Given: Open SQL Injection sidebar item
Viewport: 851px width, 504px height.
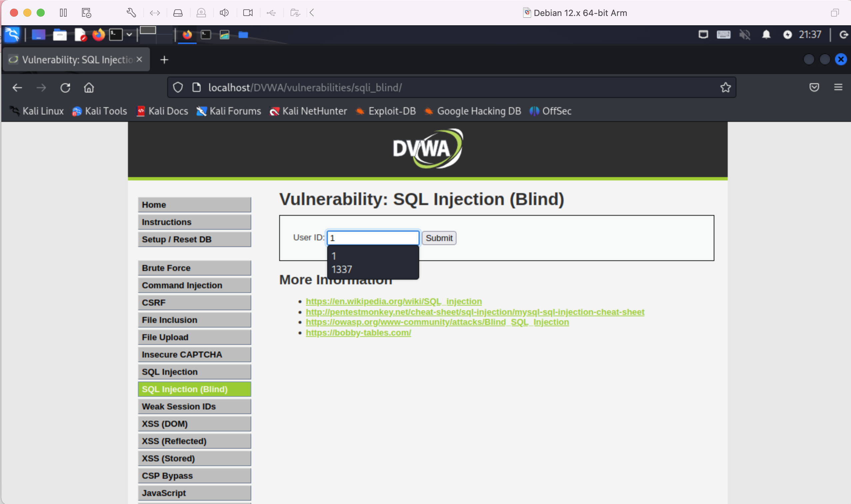Looking at the screenshot, I should point(194,372).
